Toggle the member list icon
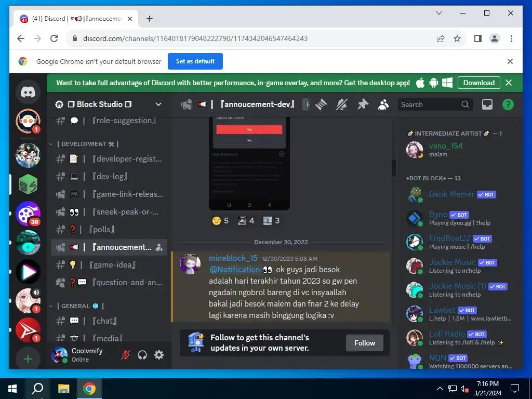The height and width of the screenshot is (399, 532). tap(383, 104)
